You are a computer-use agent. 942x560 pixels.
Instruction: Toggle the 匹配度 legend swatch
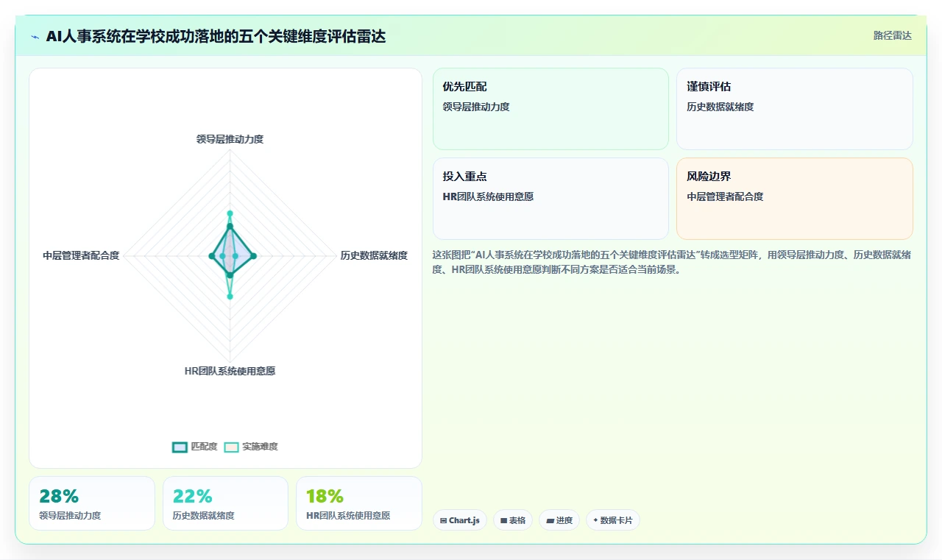[180, 447]
